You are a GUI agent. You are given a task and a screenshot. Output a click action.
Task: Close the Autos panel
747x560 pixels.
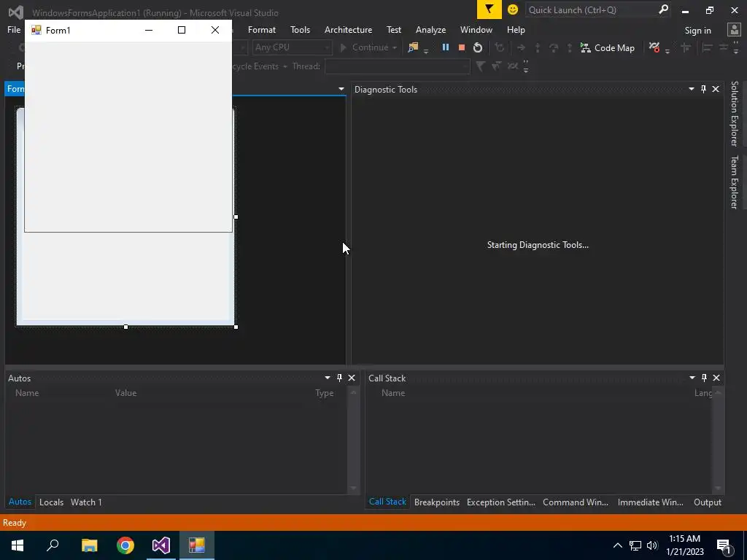tap(352, 378)
